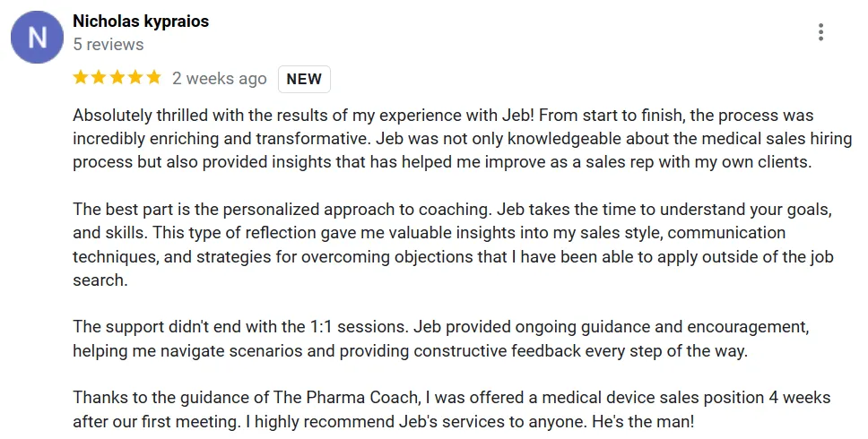
Task: Click the "2 weeks ago" timestamp
Action: (x=220, y=79)
